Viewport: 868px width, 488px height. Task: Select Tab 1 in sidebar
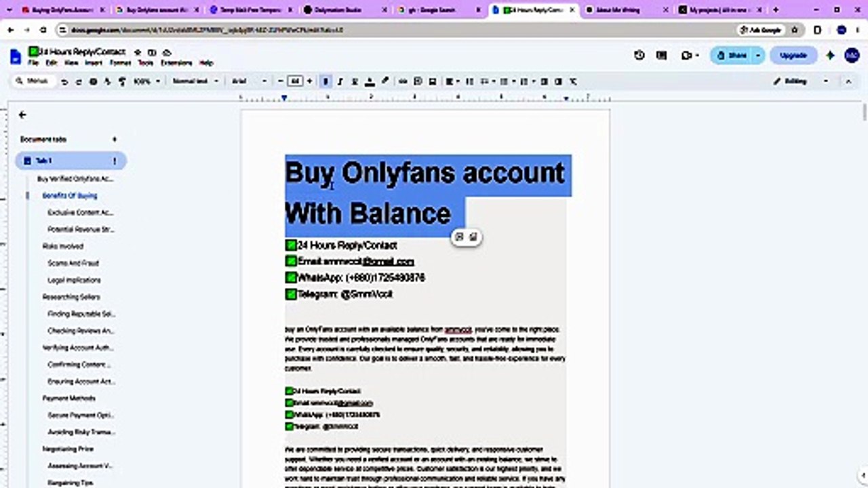click(71, 161)
